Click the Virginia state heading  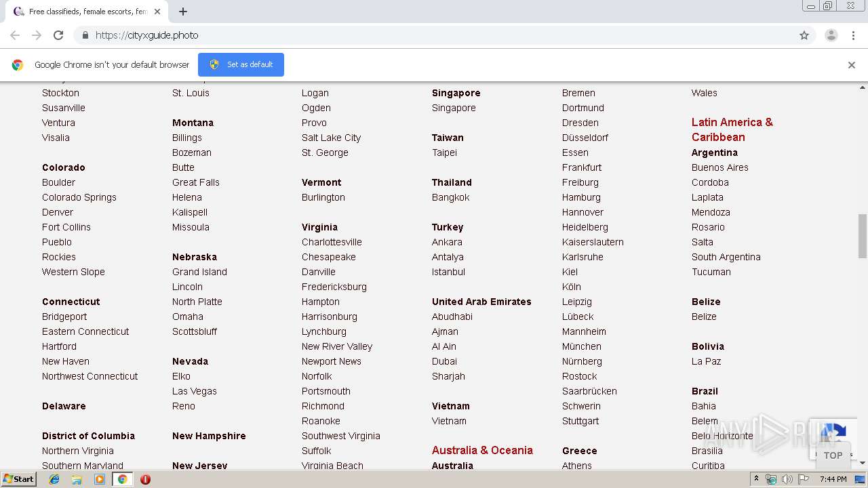(x=319, y=227)
